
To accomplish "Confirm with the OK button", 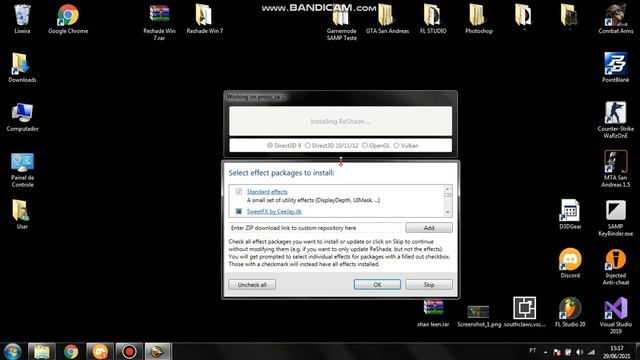I will 377,284.
